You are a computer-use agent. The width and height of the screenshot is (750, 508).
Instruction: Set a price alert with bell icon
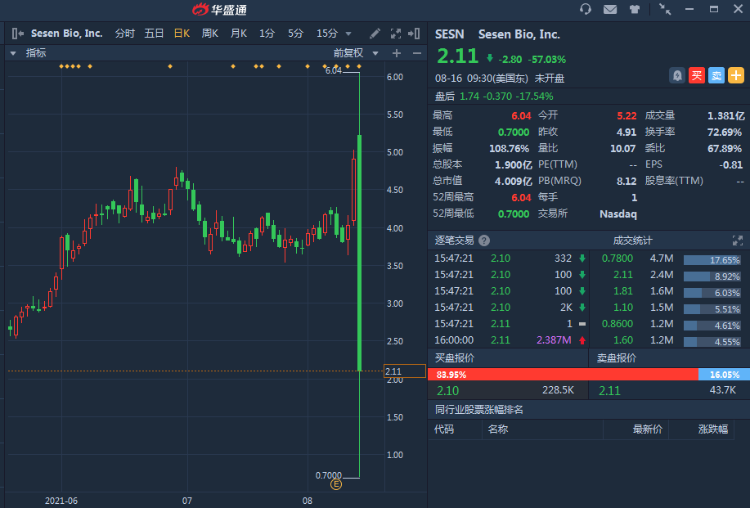[x=677, y=75]
